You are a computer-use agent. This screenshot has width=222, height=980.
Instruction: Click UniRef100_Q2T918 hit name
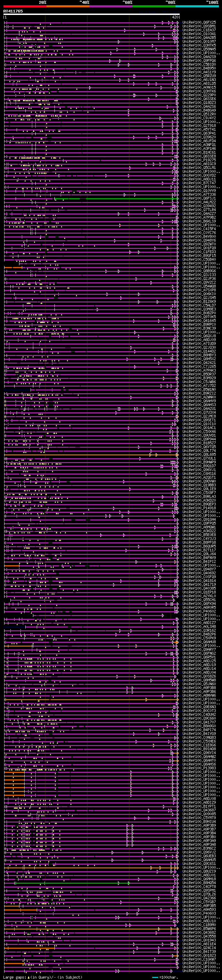[x=199, y=125]
